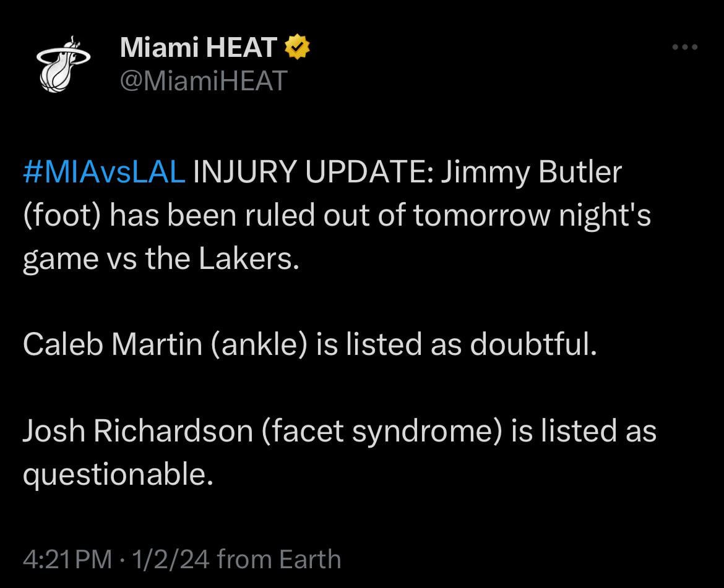This screenshot has width=724, height=588.
Task: Click the Miami HEAT logo avatar
Action: coord(63,64)
